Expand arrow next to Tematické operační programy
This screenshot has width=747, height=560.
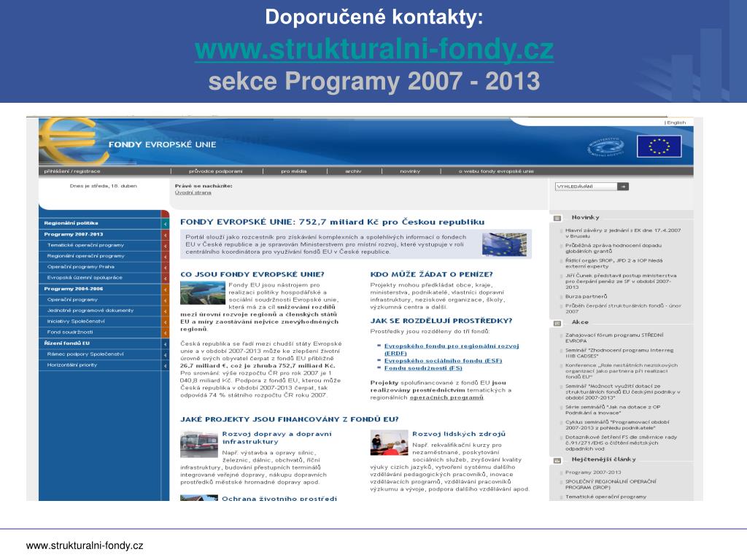(x=166, y=246)
